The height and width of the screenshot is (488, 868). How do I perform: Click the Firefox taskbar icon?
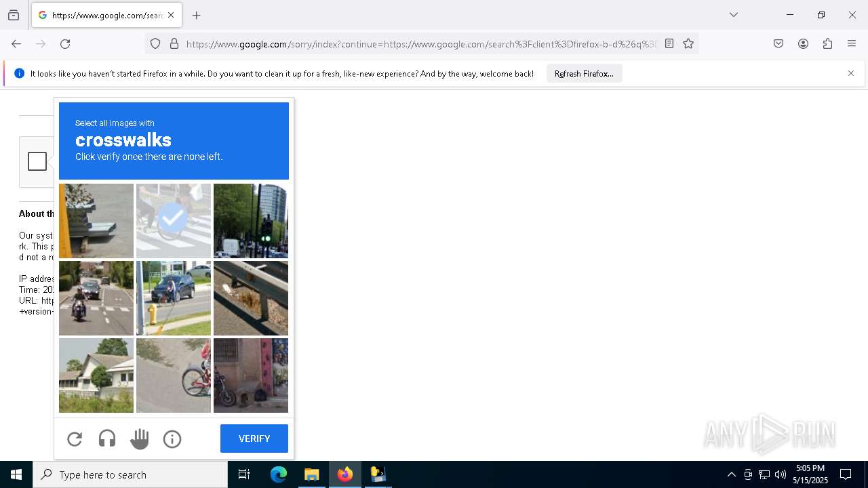pos(344,474)
